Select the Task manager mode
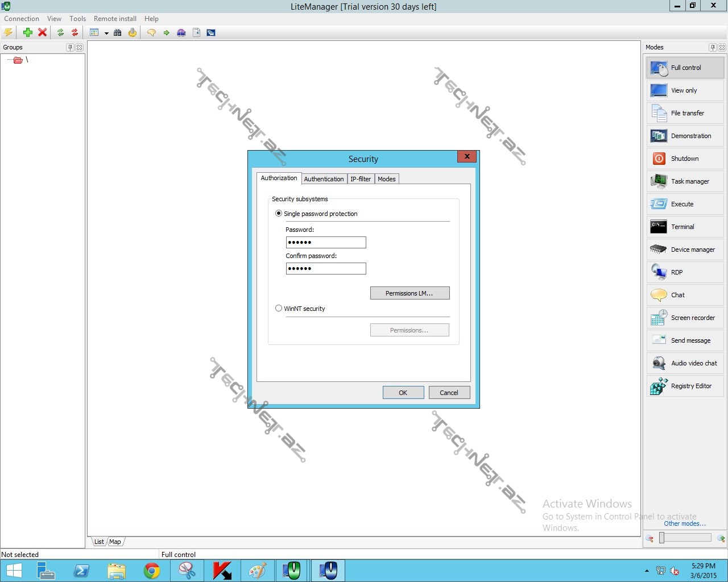The width and height of the screenshot is (728, 582). (685, 181)
